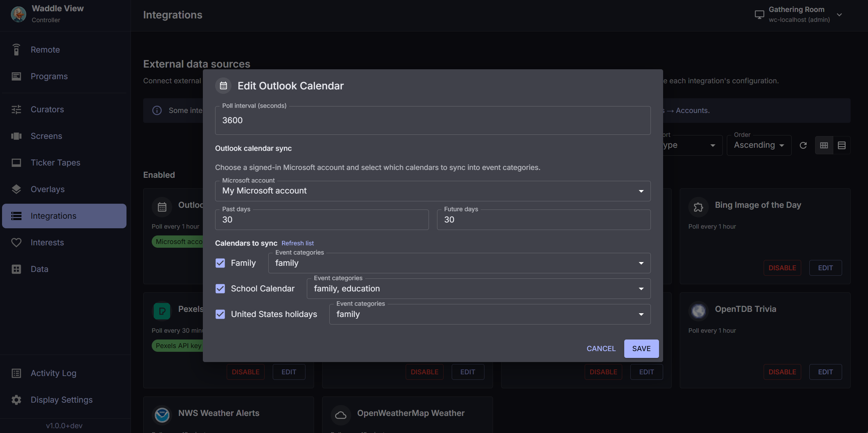This screenshot has width=868, height=433.
Task: Go to the Overlays menu item
Action: point(64,189)
